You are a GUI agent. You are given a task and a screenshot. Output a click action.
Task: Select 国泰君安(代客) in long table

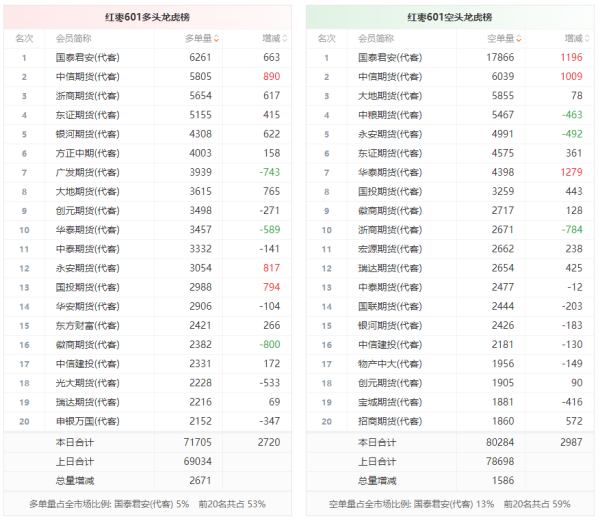88,58
